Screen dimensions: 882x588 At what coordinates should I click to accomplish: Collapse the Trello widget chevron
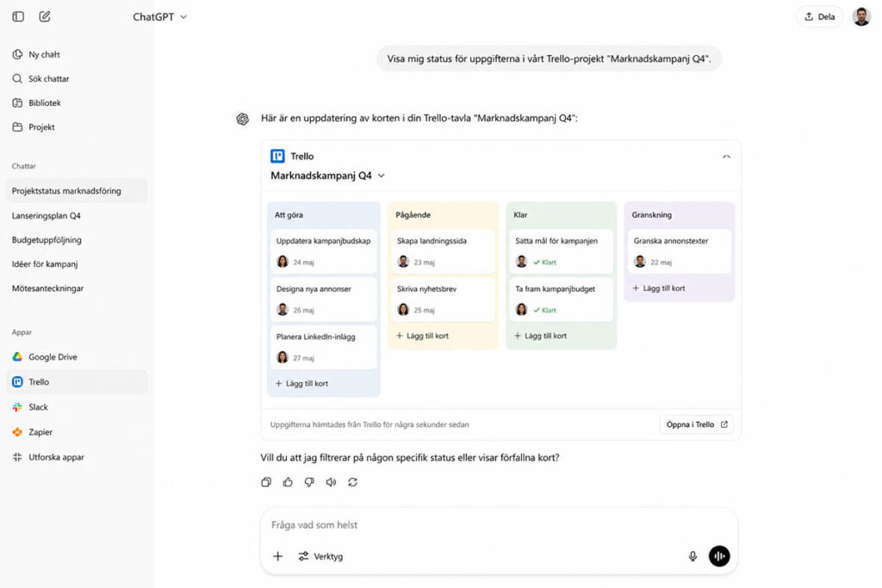coord(726,157)
